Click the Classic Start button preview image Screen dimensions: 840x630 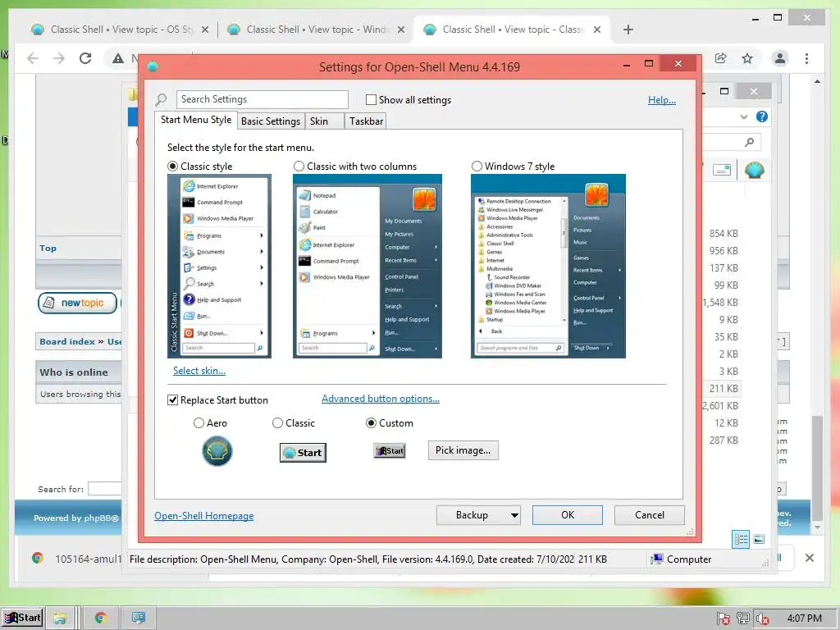(303, 453)
